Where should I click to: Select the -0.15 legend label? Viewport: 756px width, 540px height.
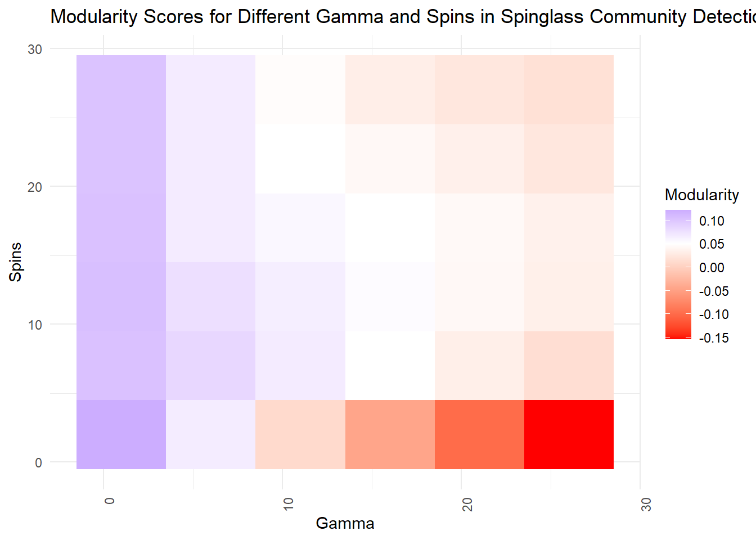[713, 338]
